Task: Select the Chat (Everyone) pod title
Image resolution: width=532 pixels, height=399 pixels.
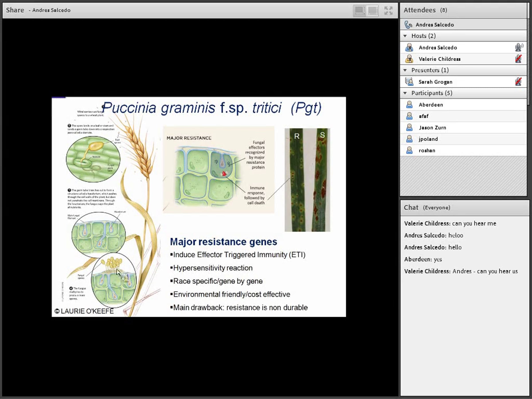Action: click(427, 207)
